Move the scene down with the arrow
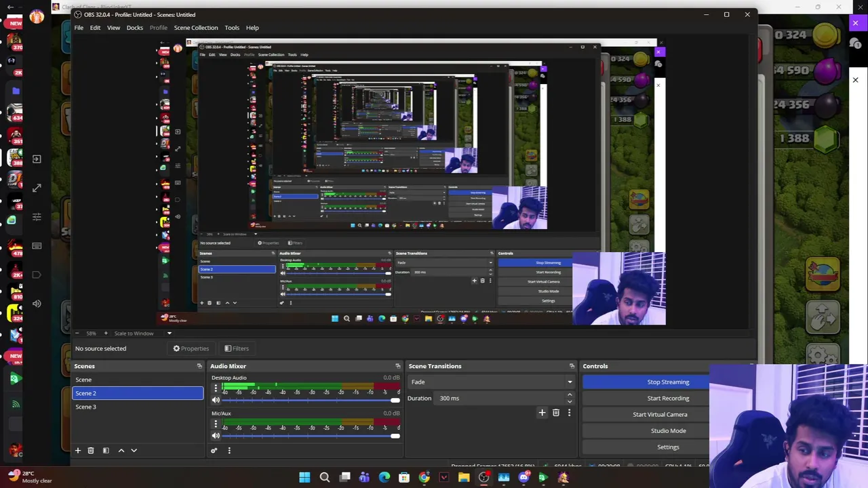 click(x=134, y=450)
